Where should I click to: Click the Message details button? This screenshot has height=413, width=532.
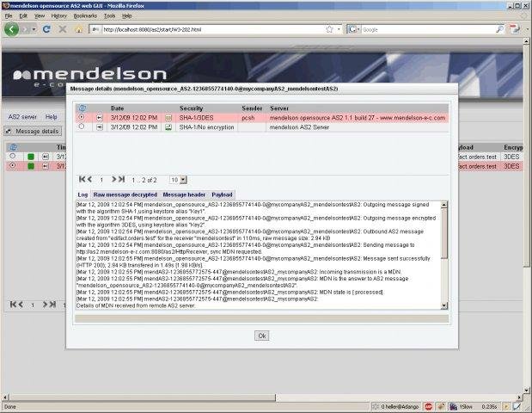33,131
